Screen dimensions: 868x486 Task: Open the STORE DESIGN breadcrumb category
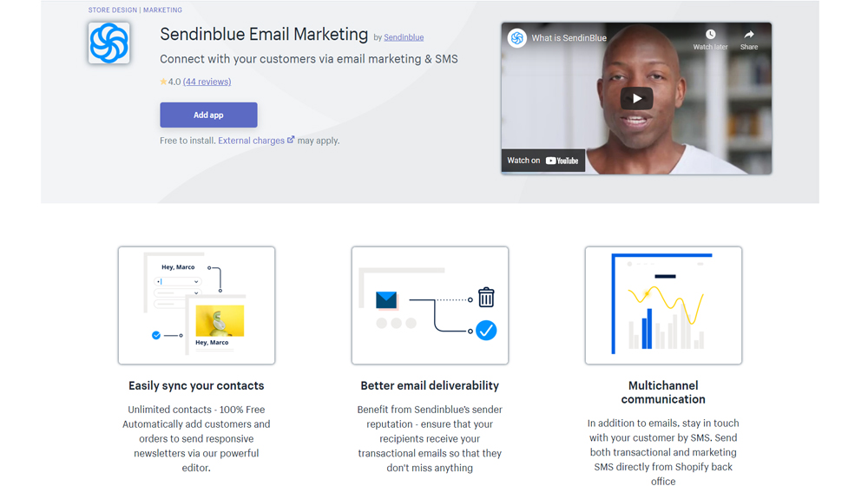tap(113, 10)
